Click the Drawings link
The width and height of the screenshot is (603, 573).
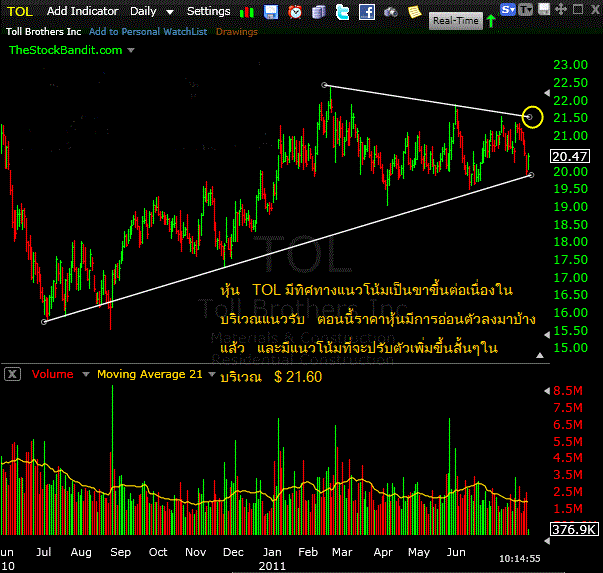pos(237,32)
